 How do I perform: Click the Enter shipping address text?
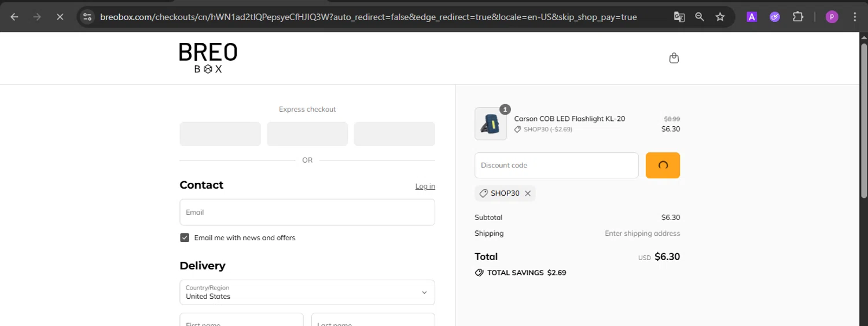(642, 233)
